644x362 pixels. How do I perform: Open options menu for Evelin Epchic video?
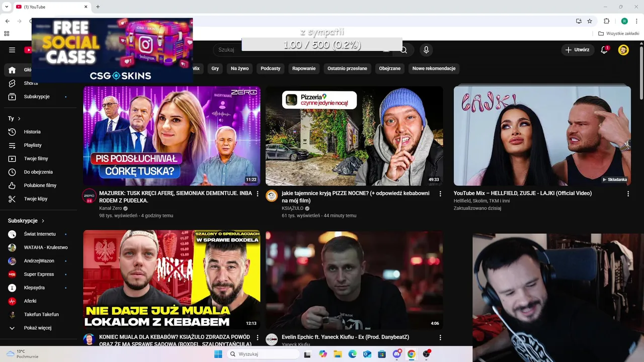(440, 337)
